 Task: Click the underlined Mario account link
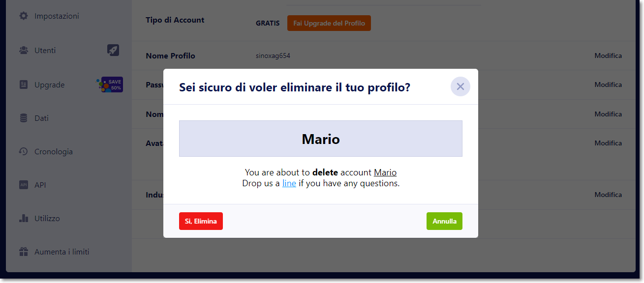click(385, 172)
